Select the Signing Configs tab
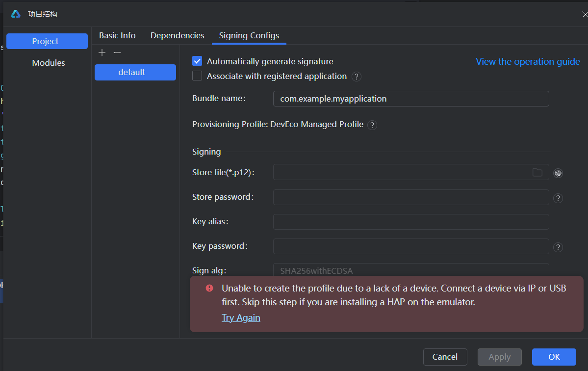This screenshot has height=371, width=588. (x=249, y=35)
